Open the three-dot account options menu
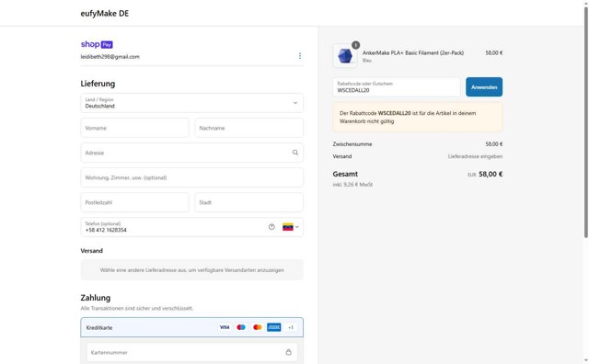Screen dimensions: 589x364 point(299,56)
